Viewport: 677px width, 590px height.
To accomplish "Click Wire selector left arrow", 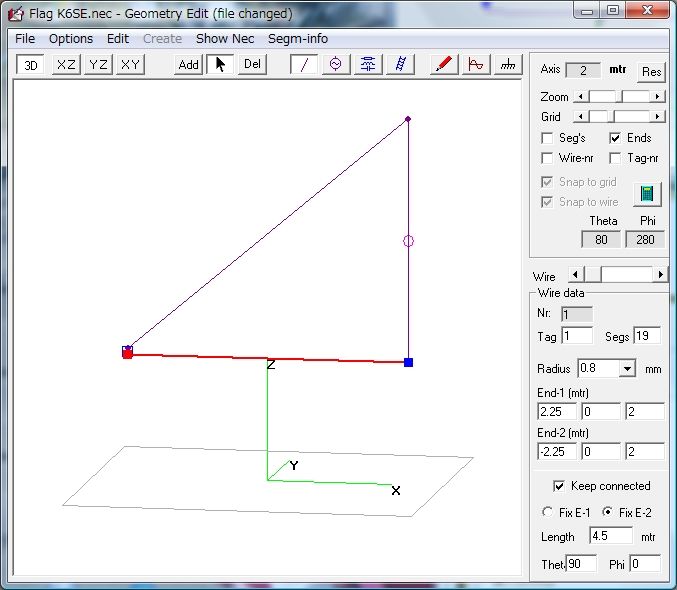I will point(576,275).
